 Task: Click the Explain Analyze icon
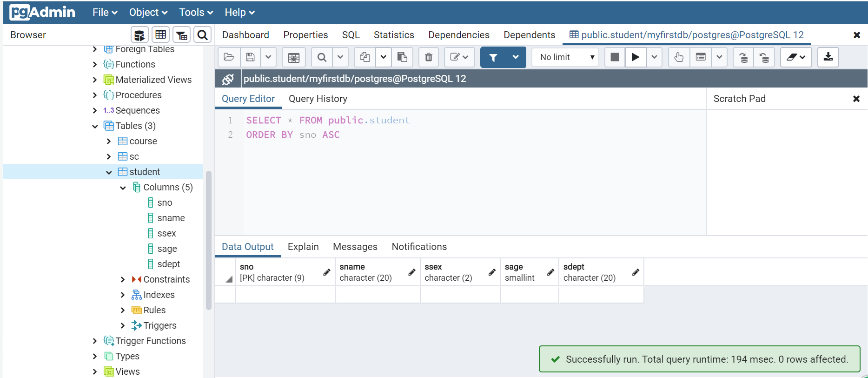coord(701,57)
